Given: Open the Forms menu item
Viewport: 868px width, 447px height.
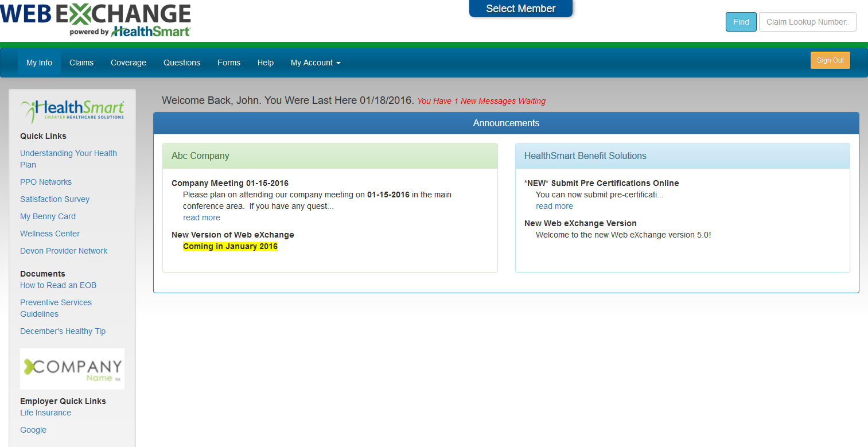Looking at the screenshot, I should [229, 63].
